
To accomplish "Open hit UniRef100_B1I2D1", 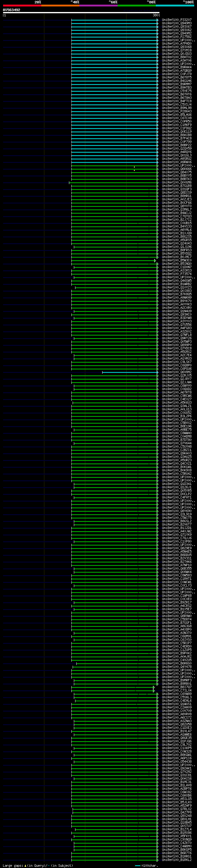I will coord(177,528).
